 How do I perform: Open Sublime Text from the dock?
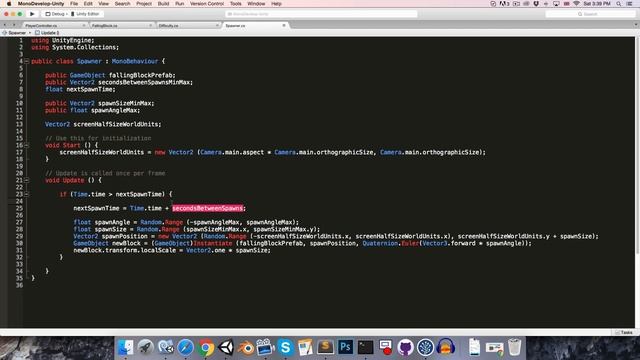(x=325, y=348)
